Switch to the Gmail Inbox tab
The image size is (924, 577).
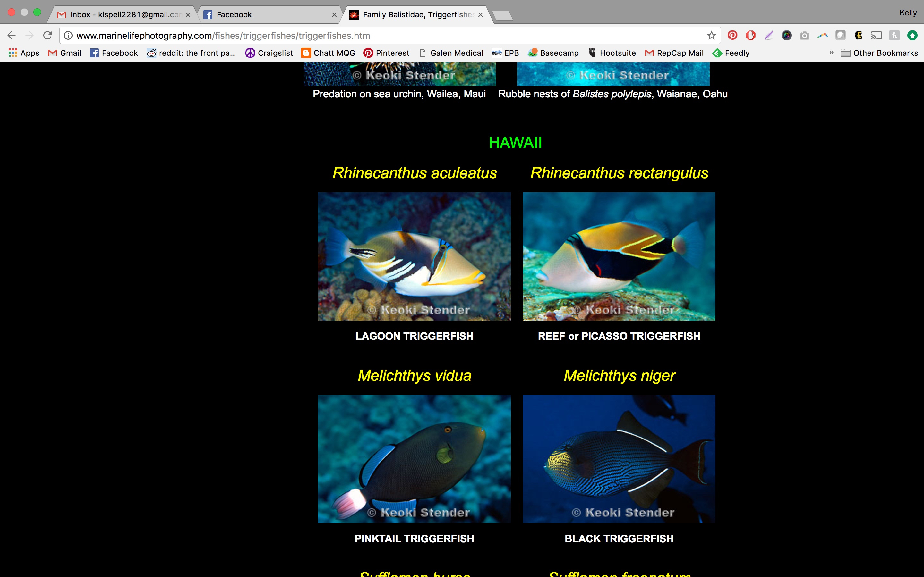(x=122, y=14)
